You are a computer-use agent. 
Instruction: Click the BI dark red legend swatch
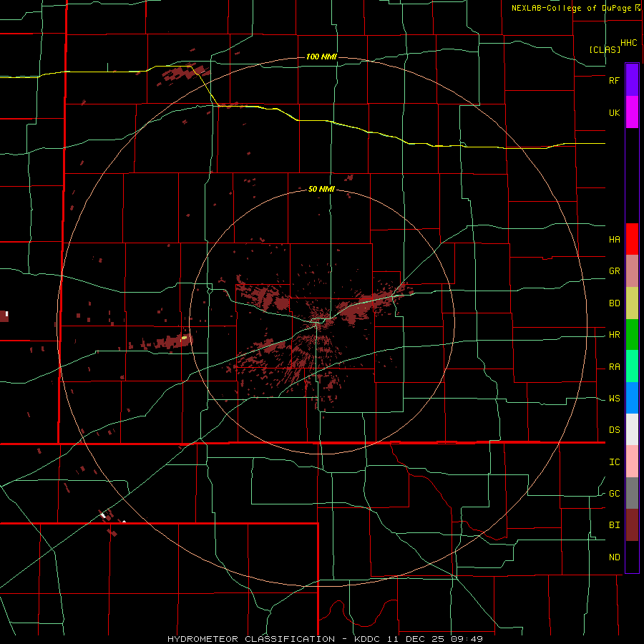tap(632, 525)
